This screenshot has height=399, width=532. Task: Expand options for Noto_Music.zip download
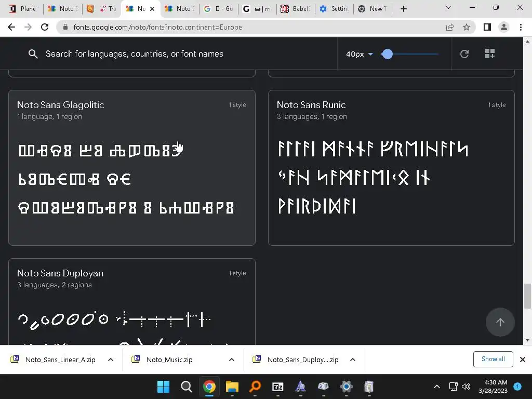pos(232,360)
